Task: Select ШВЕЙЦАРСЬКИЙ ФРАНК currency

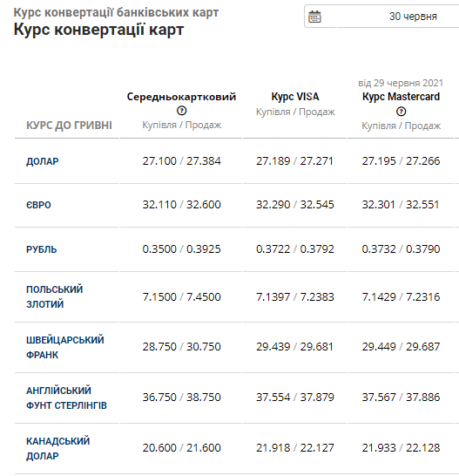Action: pyautogui.click(x=65, y=347)
